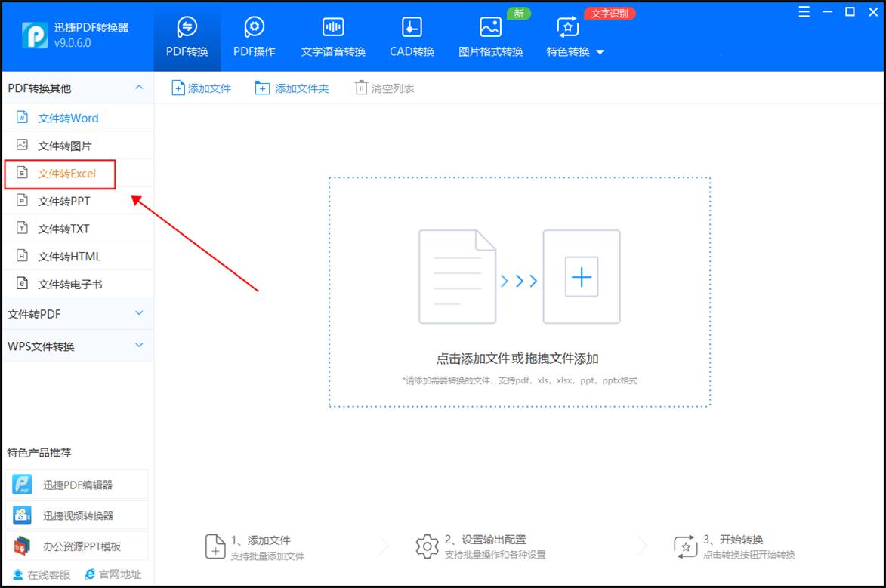This screenshot has height=588, width=886.
Task: Open the 文字语音转换 tool
Action: click(332, 34)
